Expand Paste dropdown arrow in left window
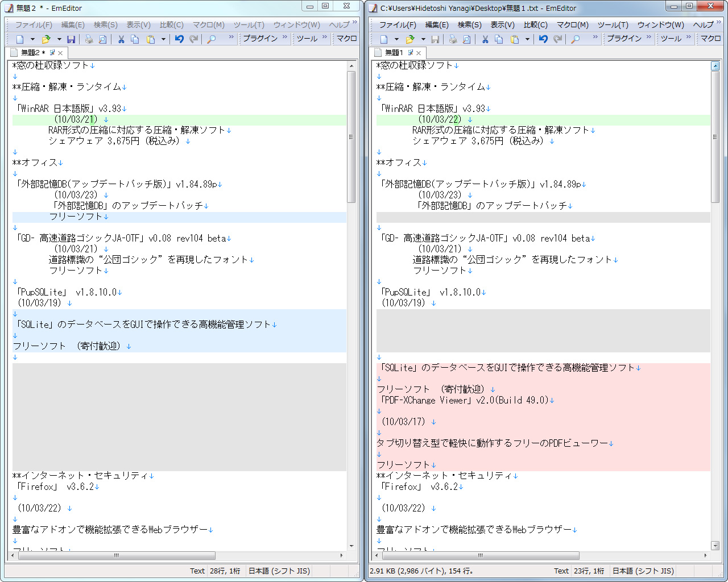The width and height of the screenshot is (728, 582). pos(163,39)
